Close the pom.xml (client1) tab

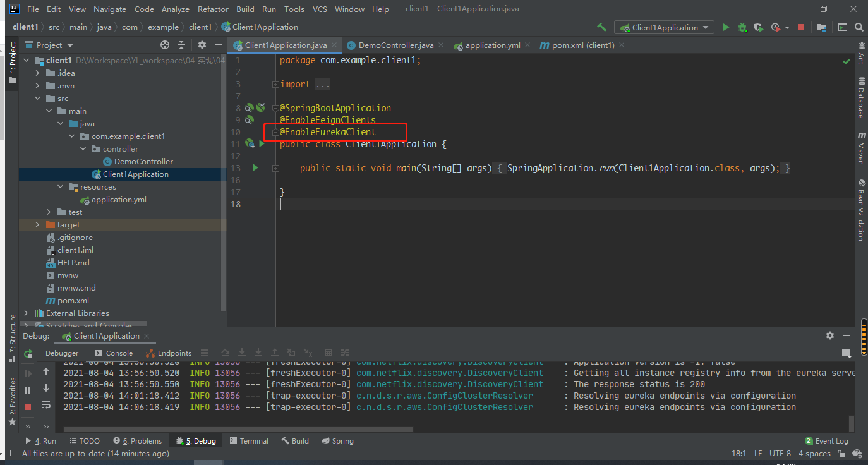[622, 45]
